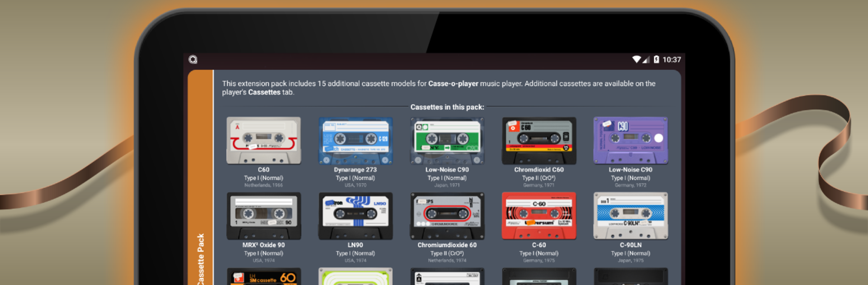Click the 'Dynarange 273' label
The image size is (868, 285).
tap(355, 170)
